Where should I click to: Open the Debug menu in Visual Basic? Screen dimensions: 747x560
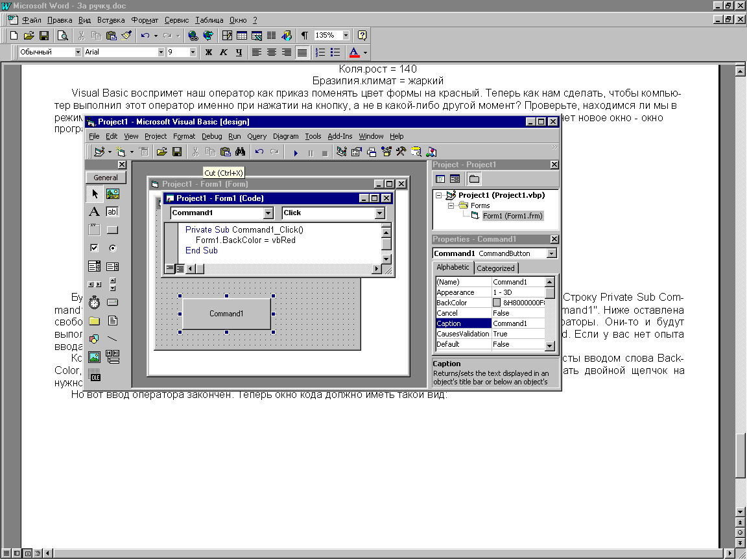pos(211,136)
